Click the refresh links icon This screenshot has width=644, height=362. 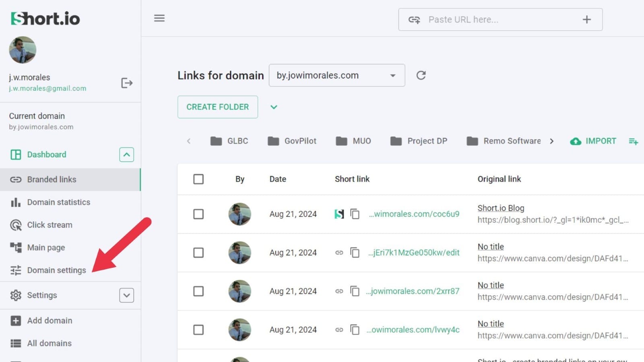pos(421,75)
